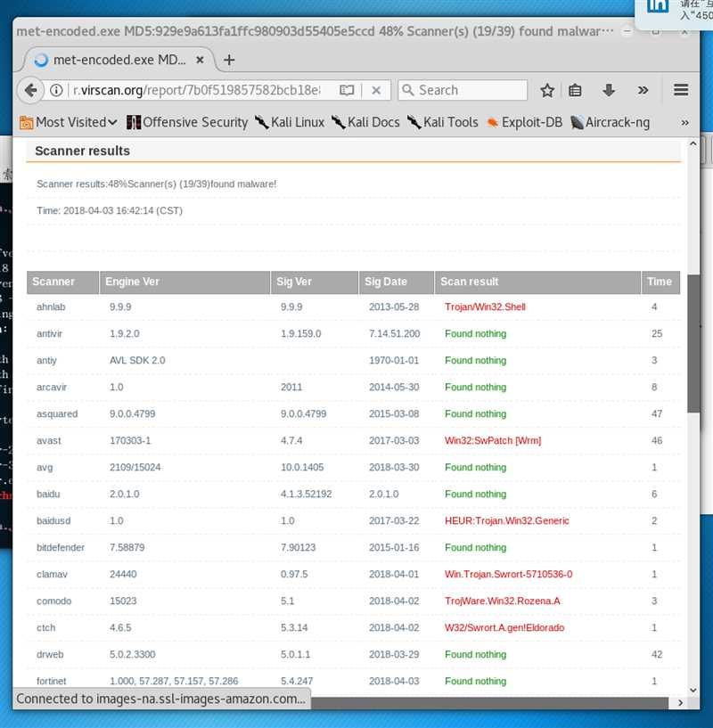Viewport: 713px width, 728px height.
Task: Select Win.Trojan.Swrort-5710536-0 result
Action: coord(509,575)
